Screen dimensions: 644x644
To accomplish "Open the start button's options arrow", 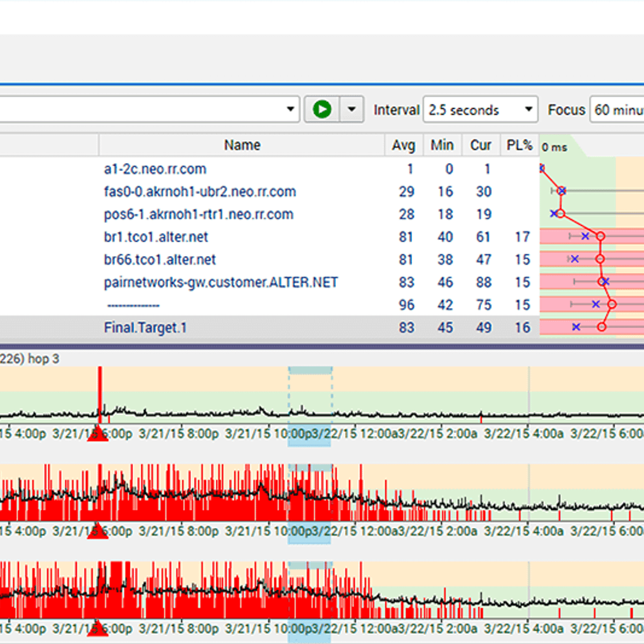I will (x=352, y=109).
